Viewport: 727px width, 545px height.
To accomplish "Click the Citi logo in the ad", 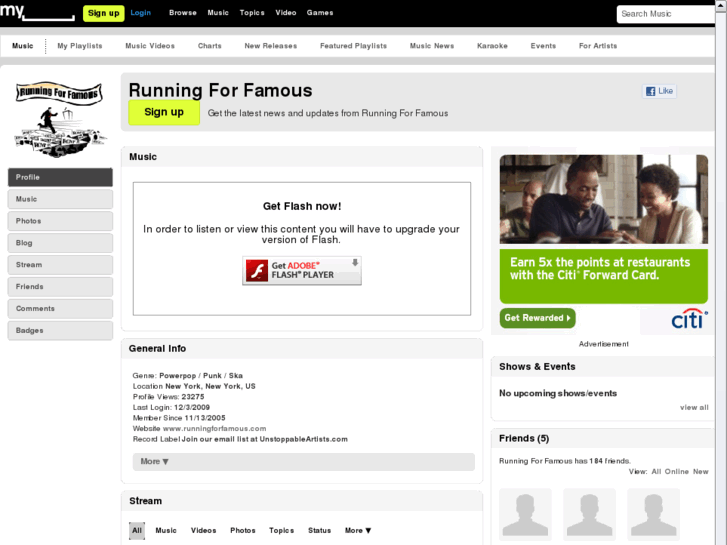I will (x=689, y=319).
